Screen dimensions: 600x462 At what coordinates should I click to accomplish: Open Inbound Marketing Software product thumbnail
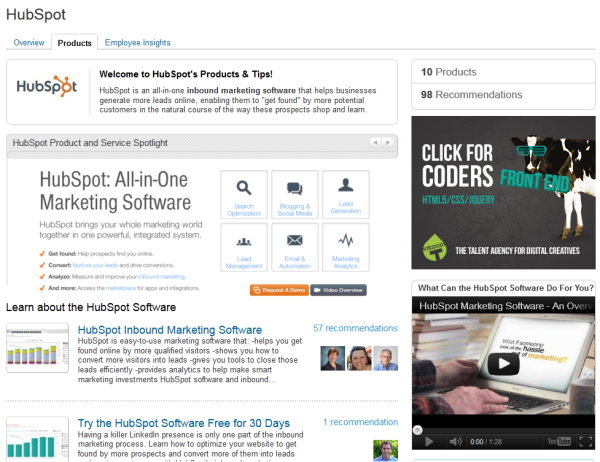(x=38, y=348)
